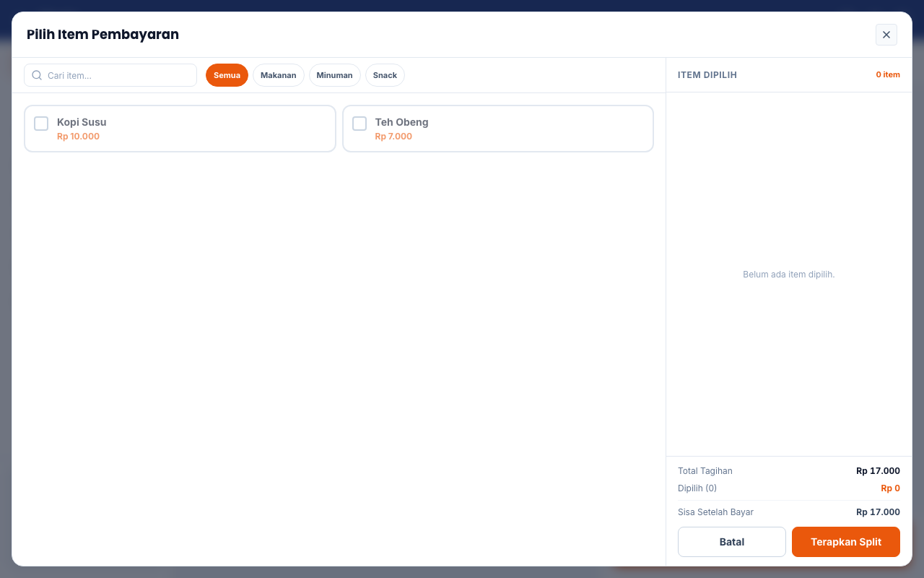
Task: Click the Rp 7.000 price label
Action: tap(393, 137)
